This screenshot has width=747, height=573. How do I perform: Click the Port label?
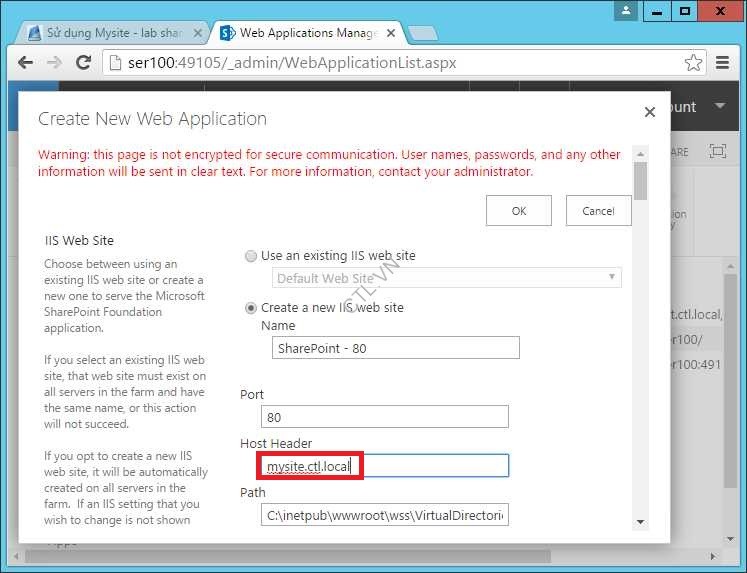coord(252,394)
